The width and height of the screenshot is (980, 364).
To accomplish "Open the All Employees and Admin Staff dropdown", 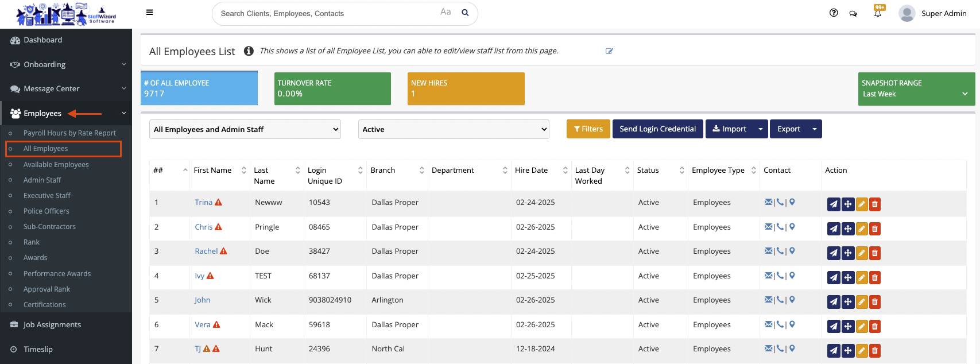I will pyautogui.click(x=245, y=129).
